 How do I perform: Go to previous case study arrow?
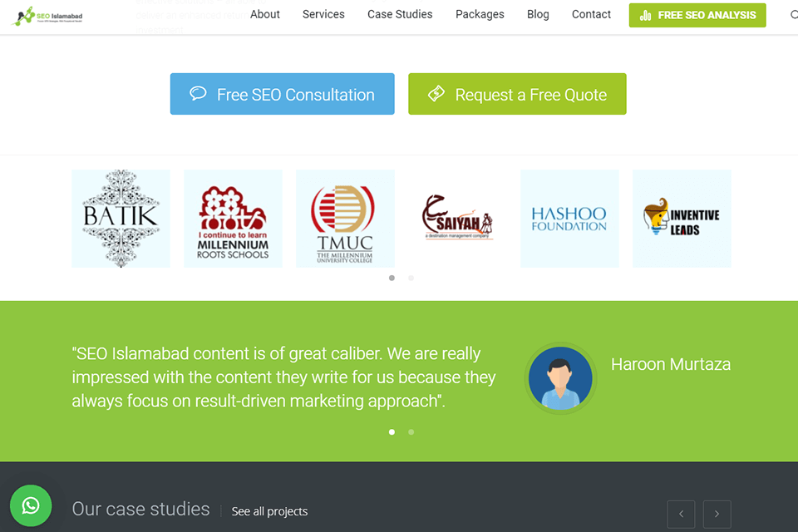tap(681, 514)
